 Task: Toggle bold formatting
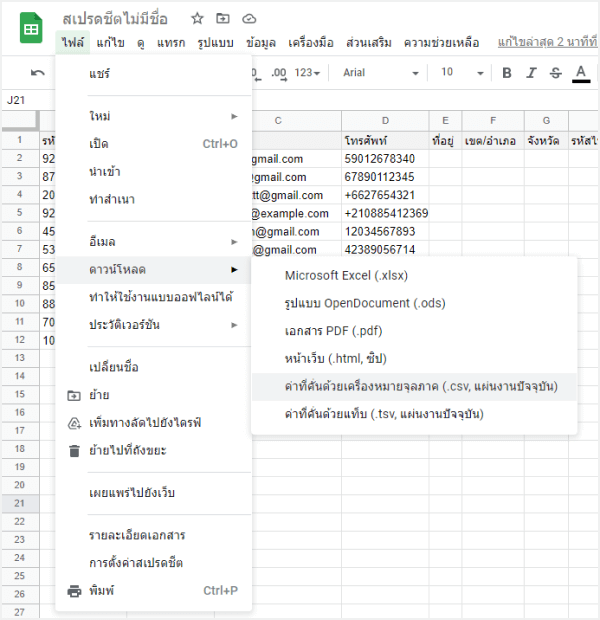[x=507, y=73]
